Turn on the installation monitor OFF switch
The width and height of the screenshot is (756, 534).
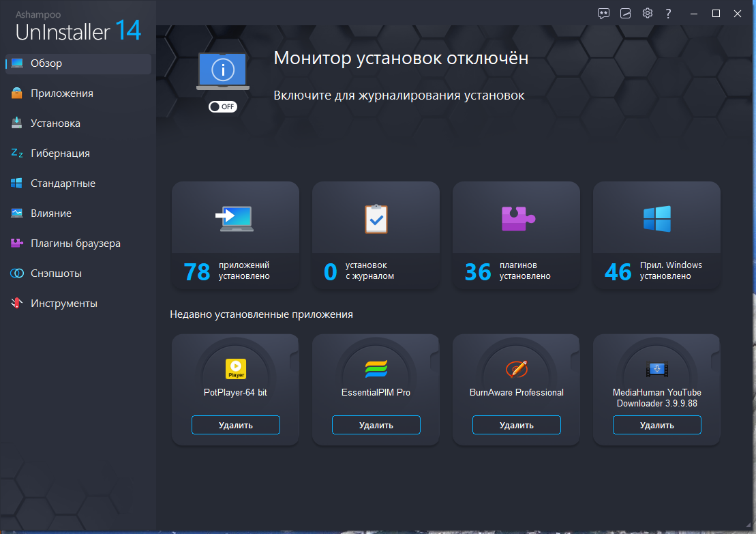click(x=223, y=106)
